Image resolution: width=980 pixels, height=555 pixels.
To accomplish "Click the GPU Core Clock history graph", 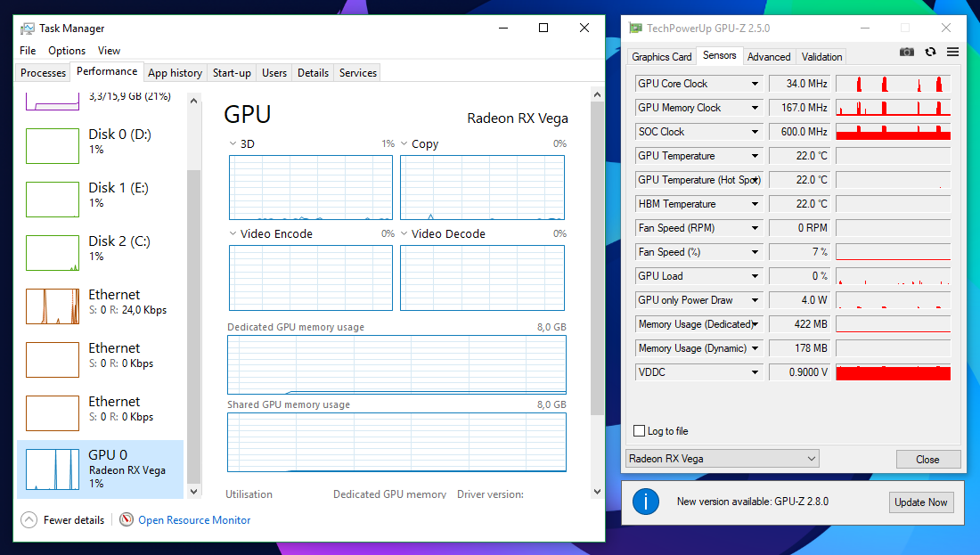I will pos(893,84).
